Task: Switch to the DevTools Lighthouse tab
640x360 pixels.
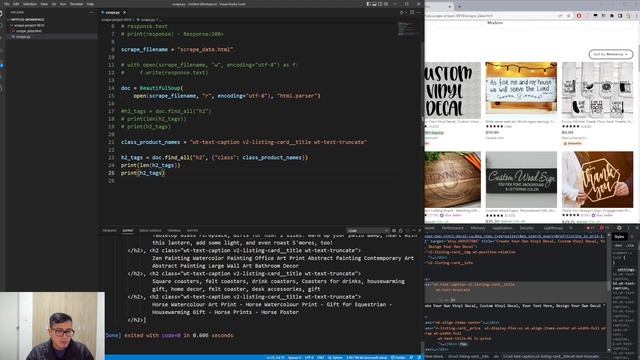Action: (553, 228)
